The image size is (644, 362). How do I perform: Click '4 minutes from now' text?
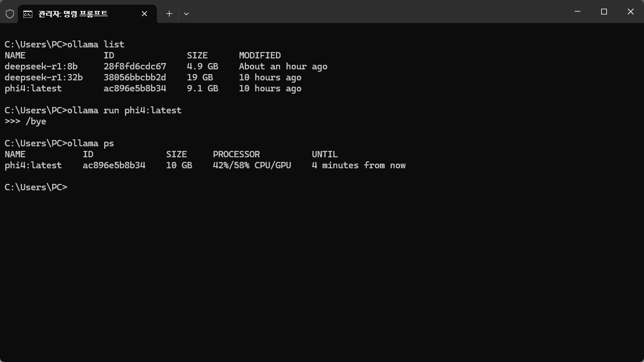click(x=359, y=165)
